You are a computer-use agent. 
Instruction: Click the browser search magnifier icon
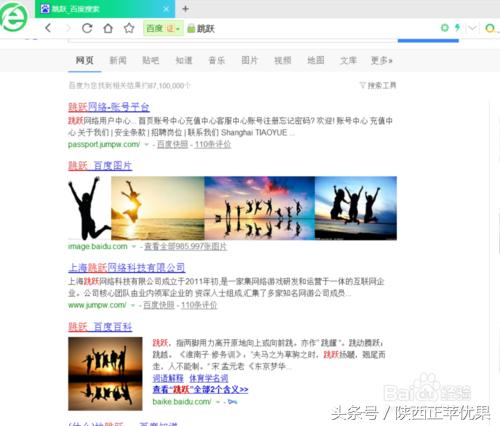point(491,28)
